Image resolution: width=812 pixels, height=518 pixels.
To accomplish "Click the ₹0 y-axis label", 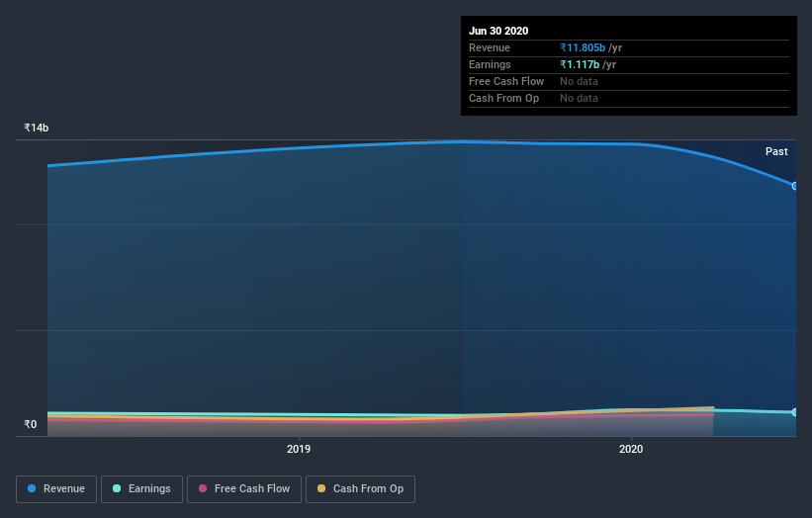I will pyautogui.click(x=31, y=424).
